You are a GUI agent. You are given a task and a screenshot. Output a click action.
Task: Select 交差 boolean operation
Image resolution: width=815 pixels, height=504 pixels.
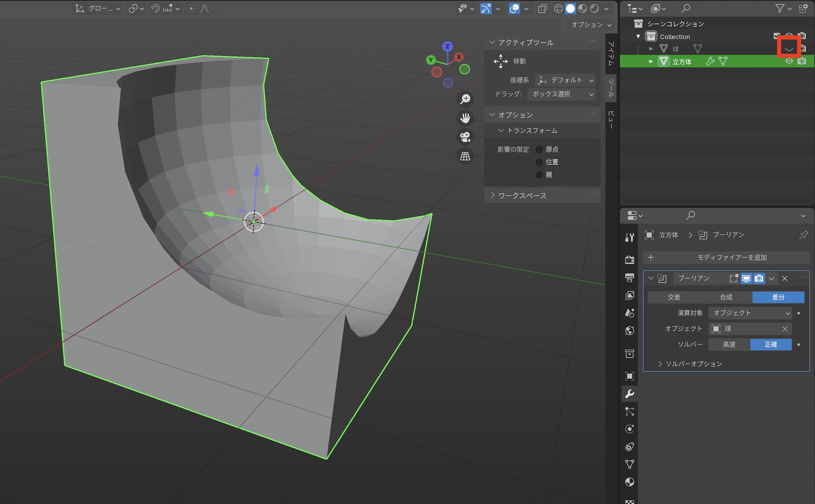click(x=674, y=297)
